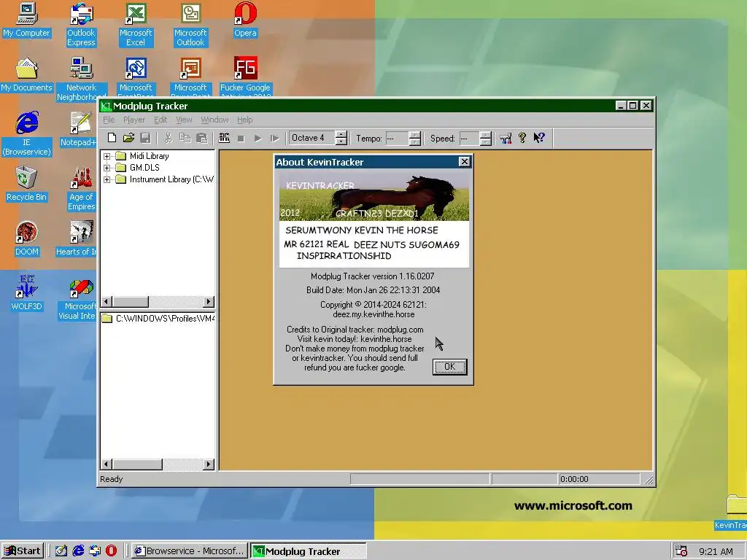Open the View menu
Image resolution: width=747 pixels, height=560 pixels.
click(x=184, y=120)
